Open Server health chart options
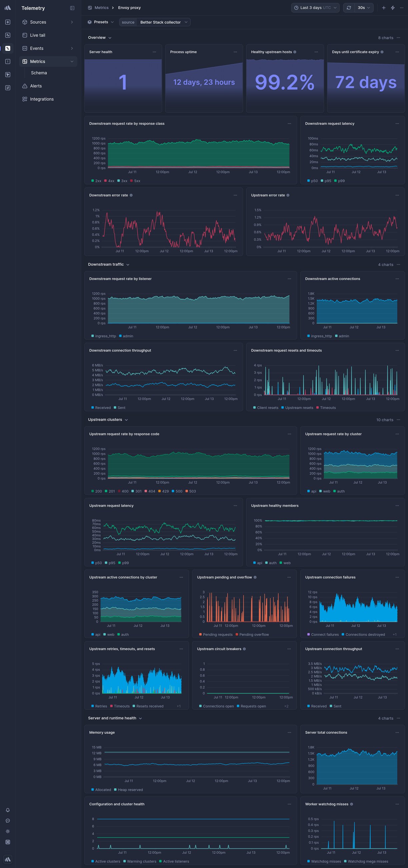This screenshot has width=408, height=868. pos(154,52)
